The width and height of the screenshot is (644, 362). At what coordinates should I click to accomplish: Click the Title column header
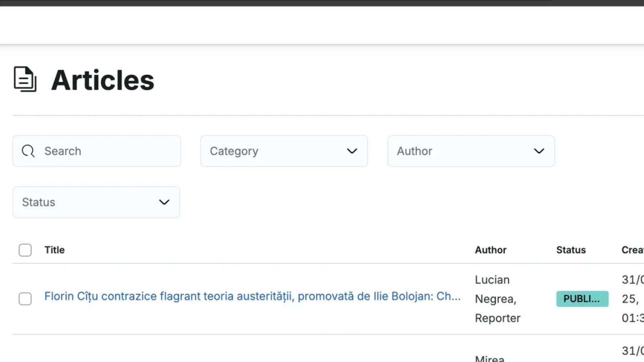point(54,250)
